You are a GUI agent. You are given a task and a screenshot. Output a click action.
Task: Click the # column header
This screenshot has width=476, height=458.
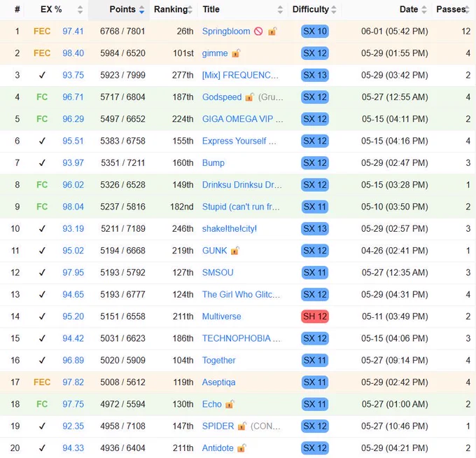point(17,9)
